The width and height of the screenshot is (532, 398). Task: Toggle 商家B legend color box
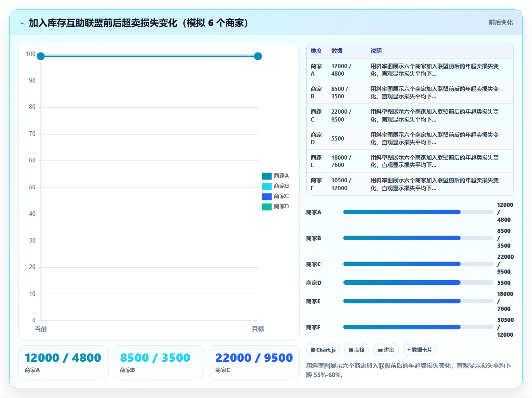tap(267, 186)
